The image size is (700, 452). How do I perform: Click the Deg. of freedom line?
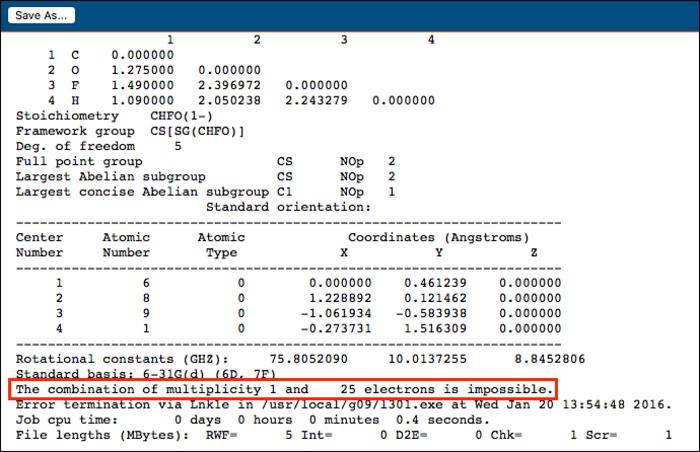click(x=98, y=146)
